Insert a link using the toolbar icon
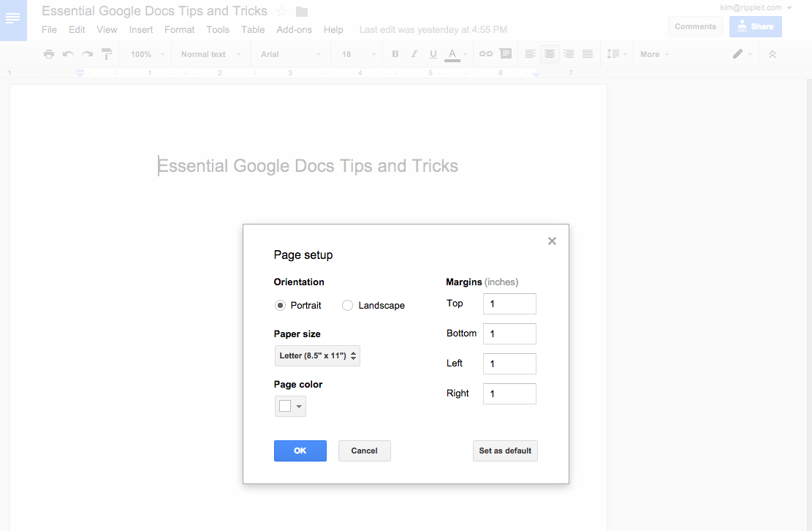812x531 pixels. (x=486, y=54)
